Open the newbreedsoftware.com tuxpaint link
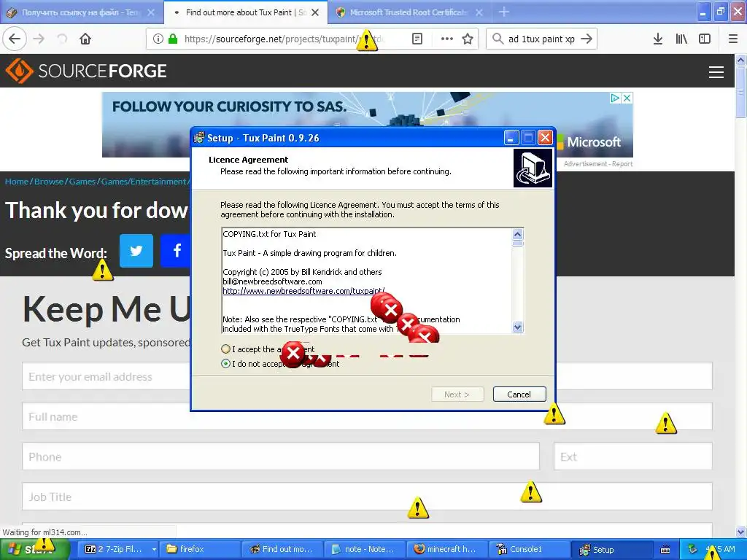This screenshot has width=747, height=560. click(x=303, y=290)
